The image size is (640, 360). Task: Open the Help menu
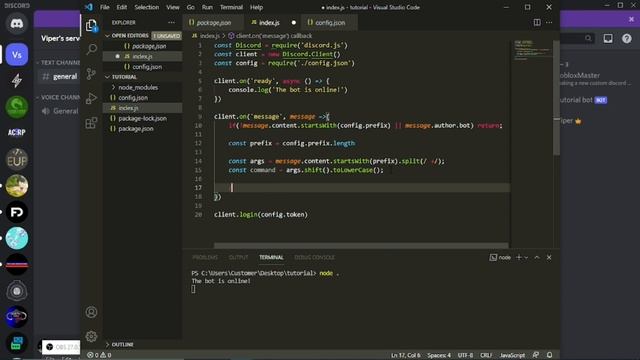256,7
